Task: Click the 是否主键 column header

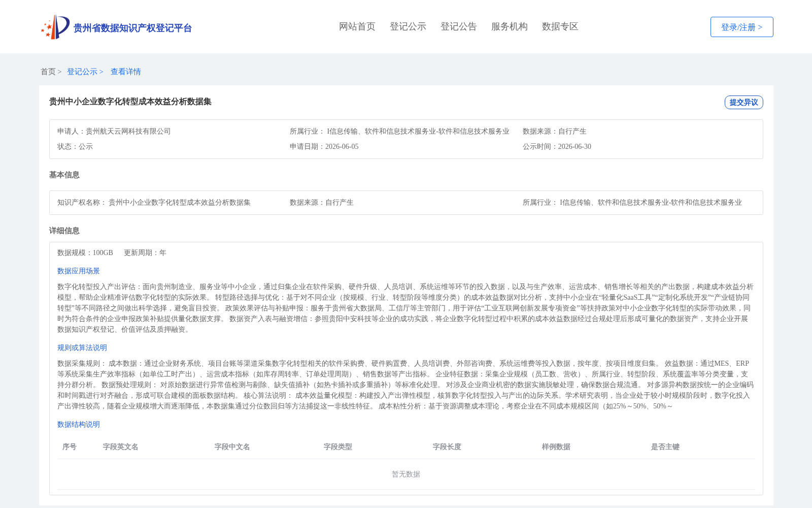Action: click(x=665, y=447)
